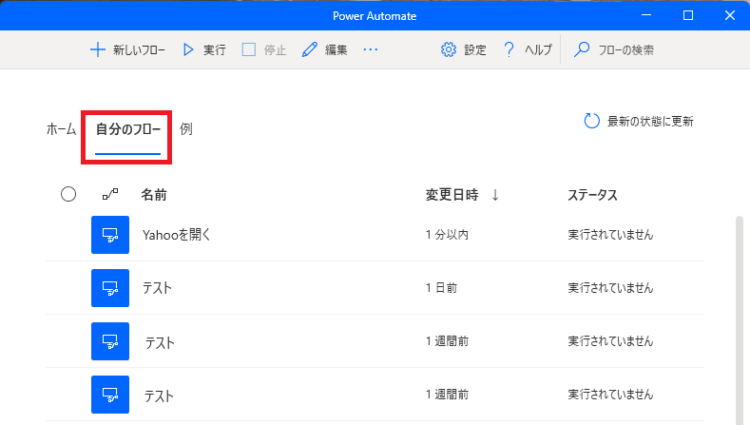750x425 pixels.
Task: Click the flow type column icon
Action: pyautogui.click(x=110, y=194)
